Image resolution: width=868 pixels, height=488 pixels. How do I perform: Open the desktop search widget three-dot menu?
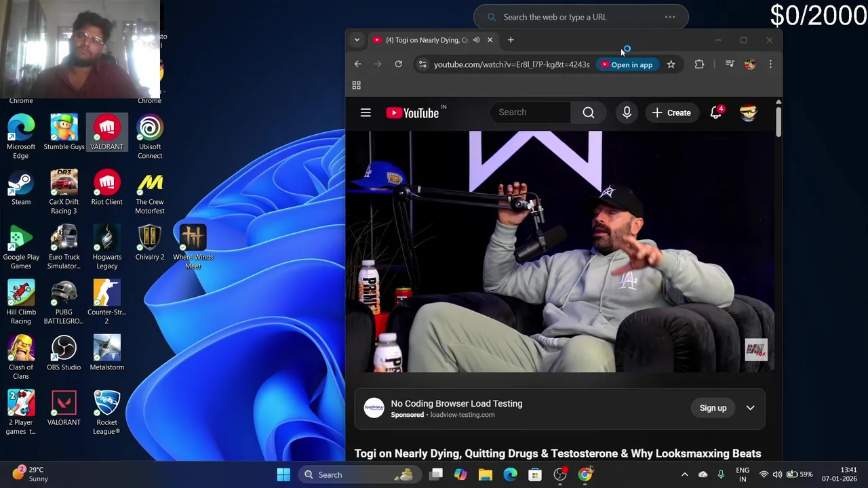670,17
